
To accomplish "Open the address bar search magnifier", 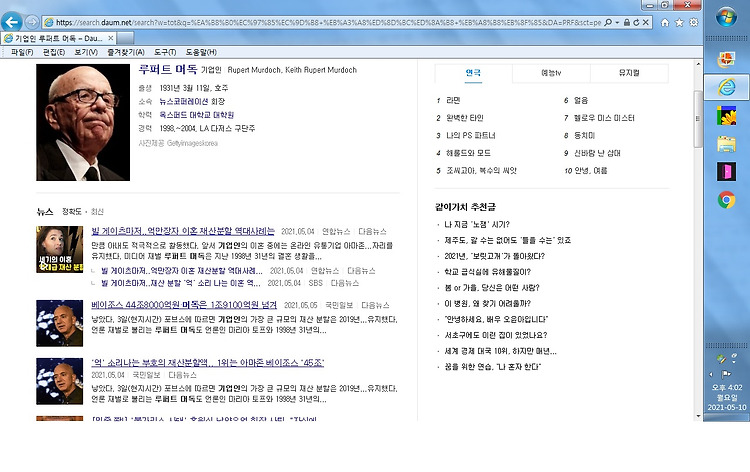I will [608, 22].
